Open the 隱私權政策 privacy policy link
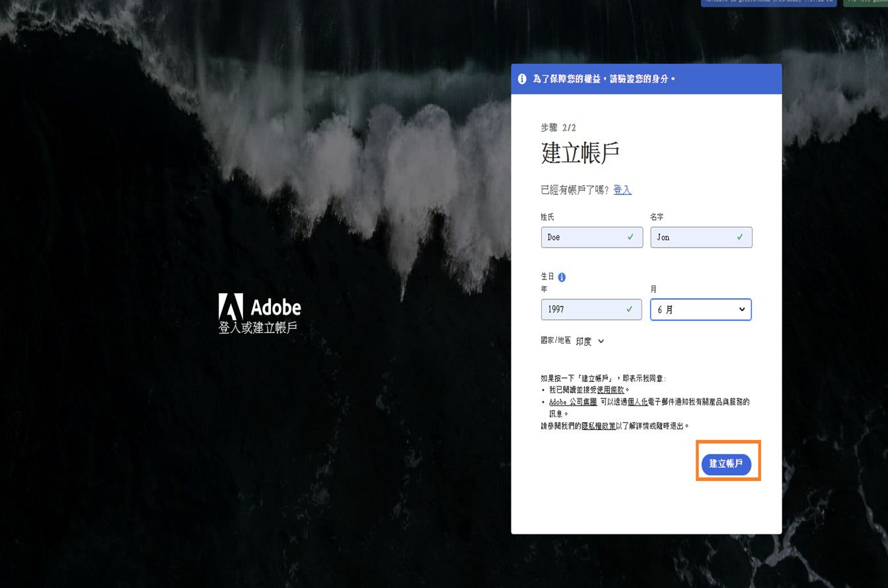This screenshot has height=588, width=888. click(599, 425)
